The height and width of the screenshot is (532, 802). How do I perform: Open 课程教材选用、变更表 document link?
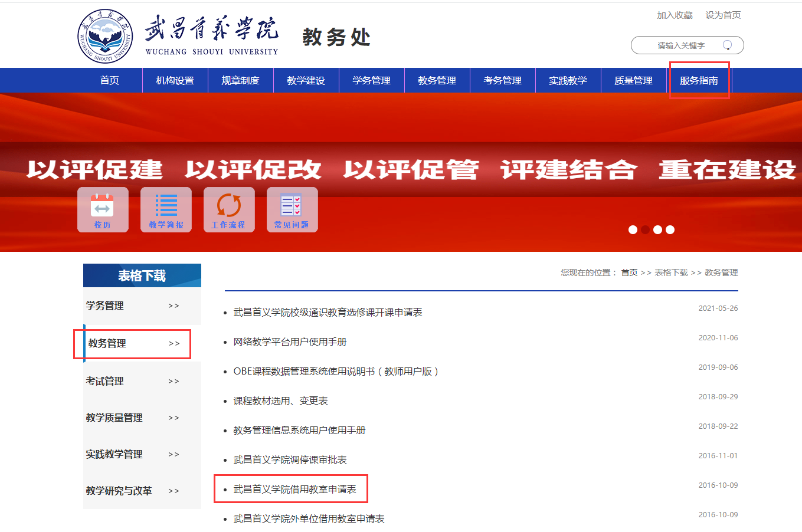280,400
